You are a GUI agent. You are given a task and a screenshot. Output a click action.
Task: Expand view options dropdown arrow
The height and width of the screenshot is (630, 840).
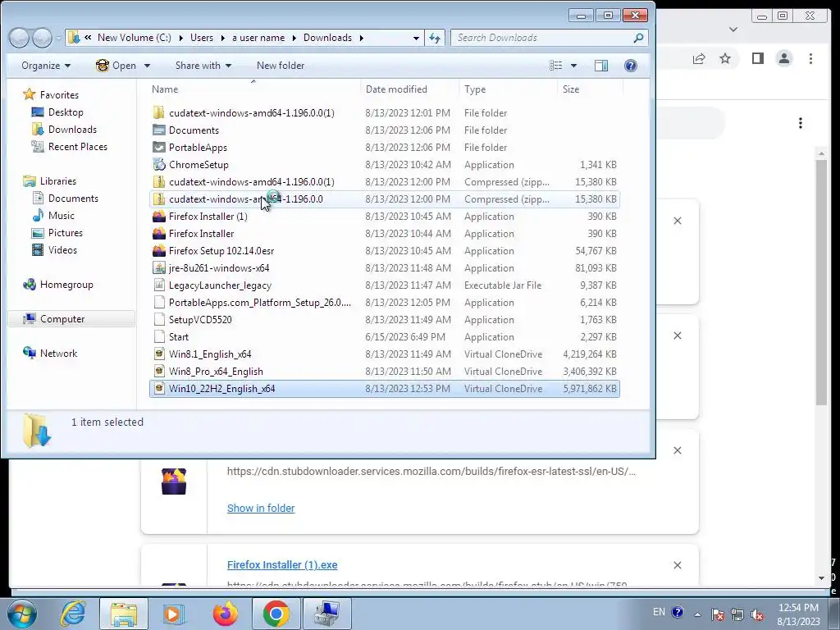(573, 66)
